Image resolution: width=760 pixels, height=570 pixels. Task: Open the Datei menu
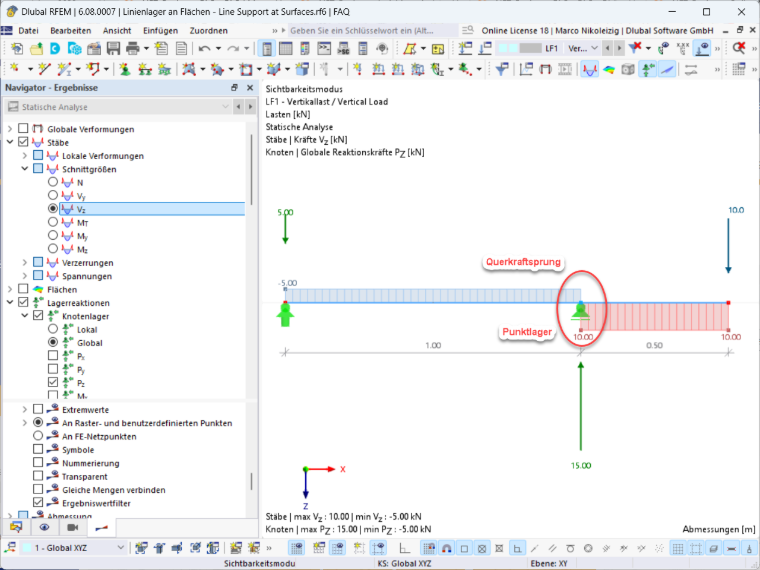click(28, 31)
